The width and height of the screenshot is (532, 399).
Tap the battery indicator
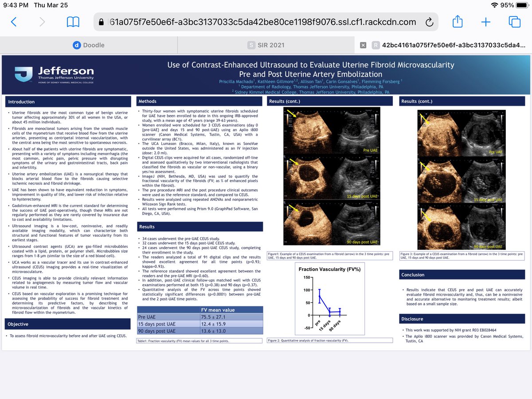pos(522,5)
